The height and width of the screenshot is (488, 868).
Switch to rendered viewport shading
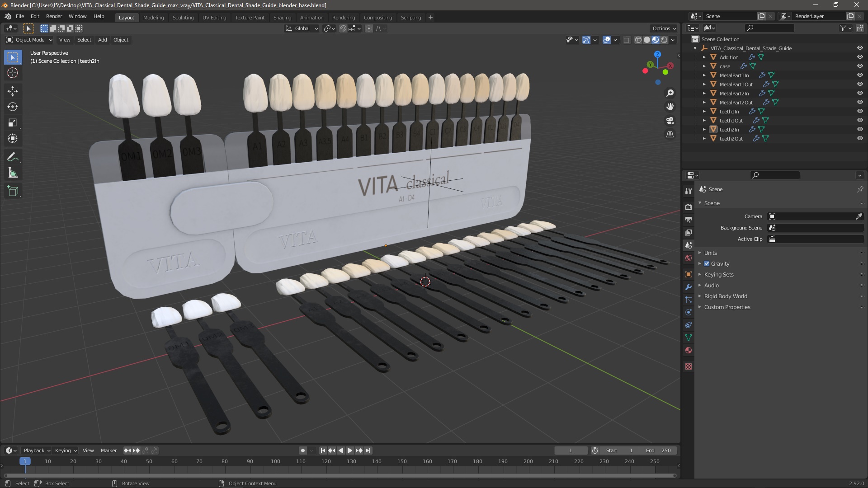point(664,40)
